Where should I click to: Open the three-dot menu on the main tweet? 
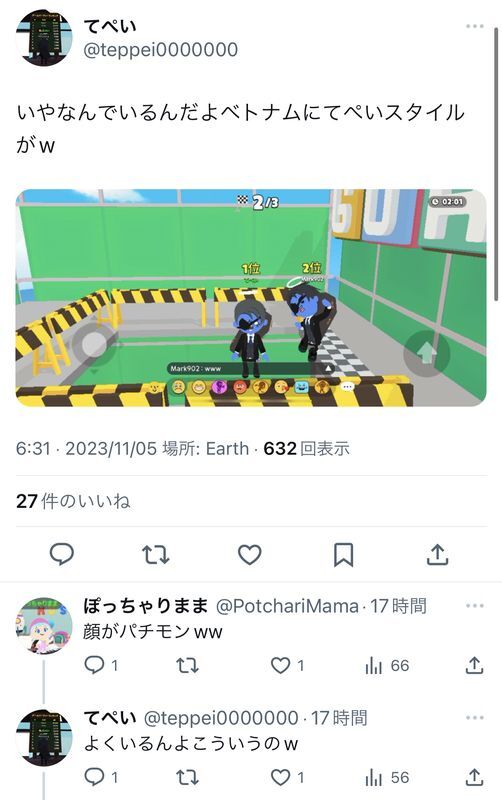[474, 26]
